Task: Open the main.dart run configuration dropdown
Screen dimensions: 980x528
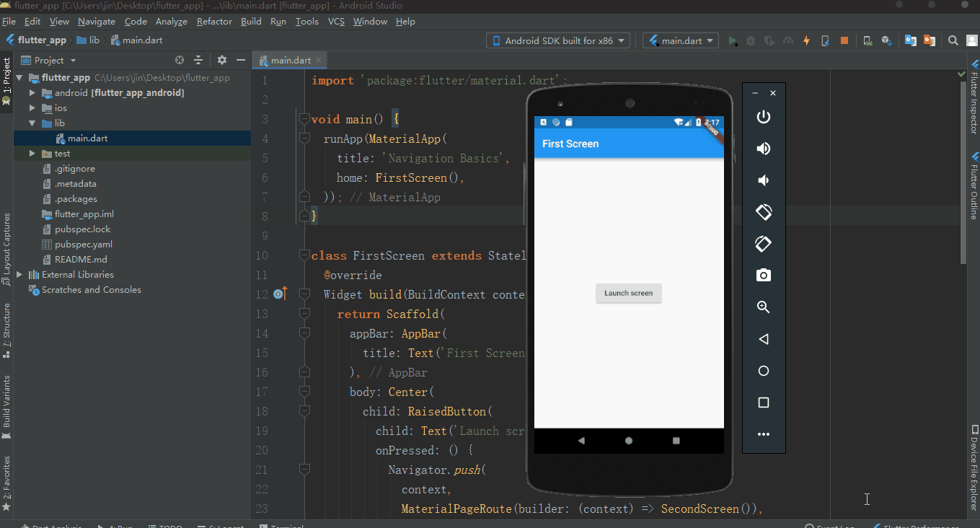Action: (x=680, y=41)
